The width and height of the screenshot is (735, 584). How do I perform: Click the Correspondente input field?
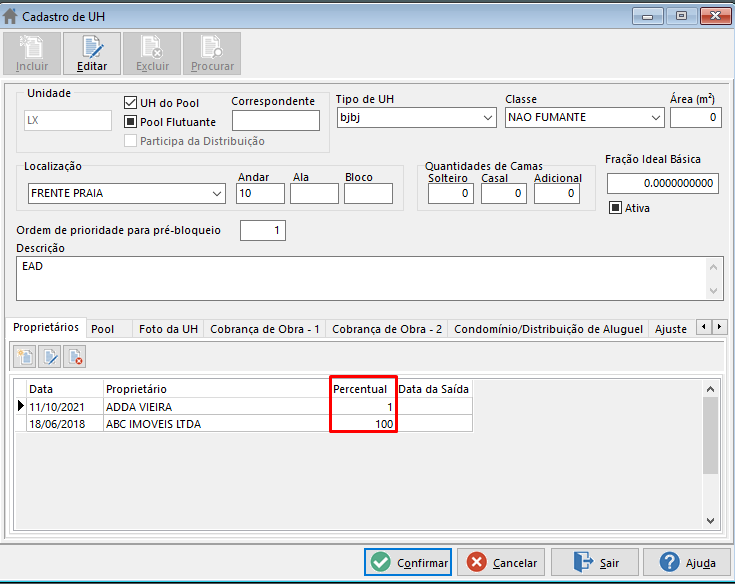[276, 120]
